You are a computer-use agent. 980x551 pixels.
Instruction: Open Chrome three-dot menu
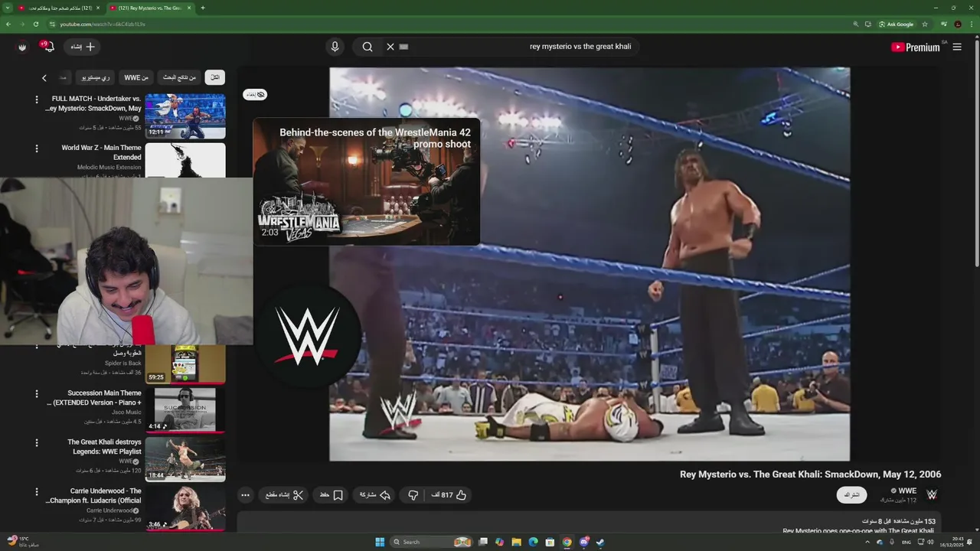coord(972,24)
